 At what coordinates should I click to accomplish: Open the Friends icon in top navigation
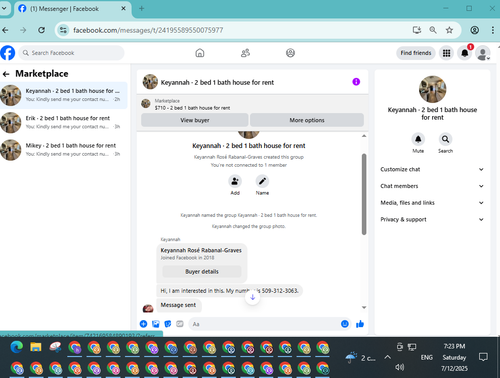pos(245,53)
